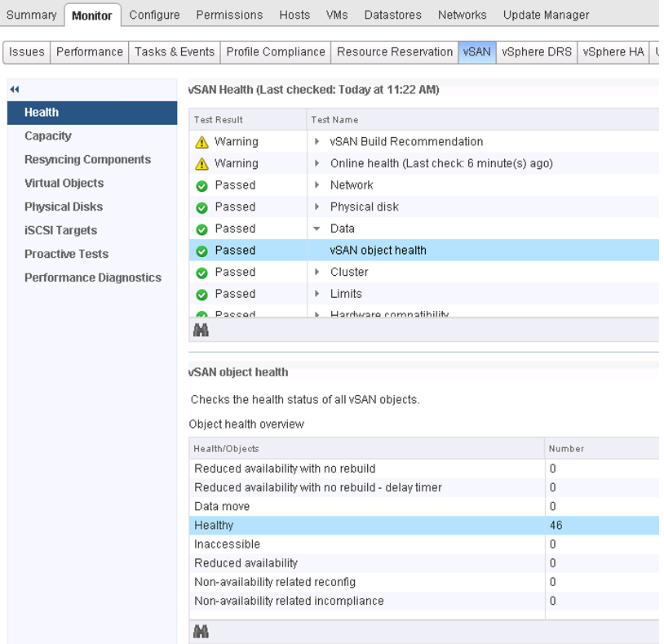Collapse the left navigation panel arrows
This screenshot has height=644, width=664.
click(x=15, y=89)
